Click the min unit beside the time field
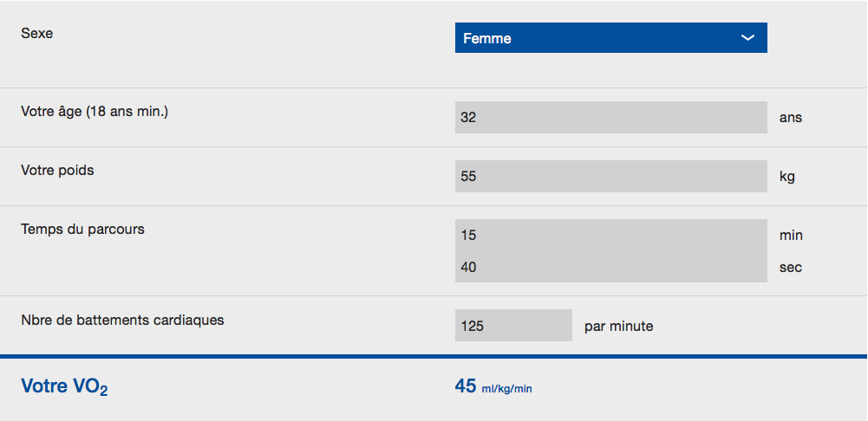The image size is (868, 421). point(791,235)
